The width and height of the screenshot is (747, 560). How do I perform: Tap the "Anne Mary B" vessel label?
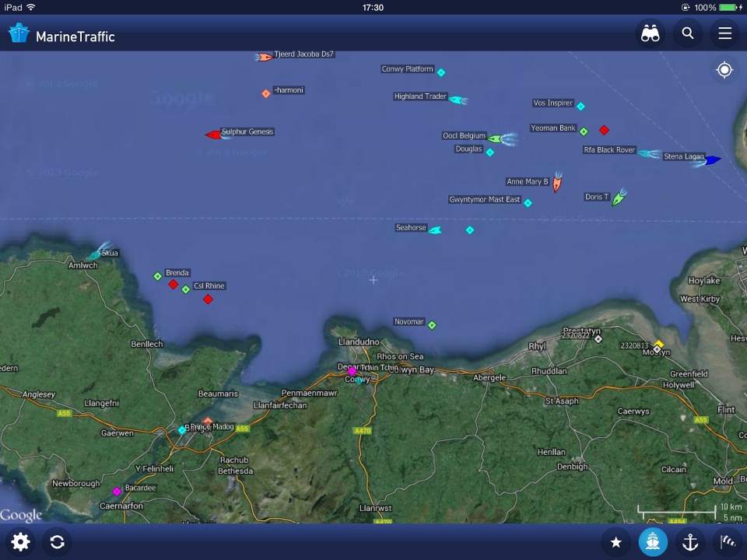[x=528, y=182]
